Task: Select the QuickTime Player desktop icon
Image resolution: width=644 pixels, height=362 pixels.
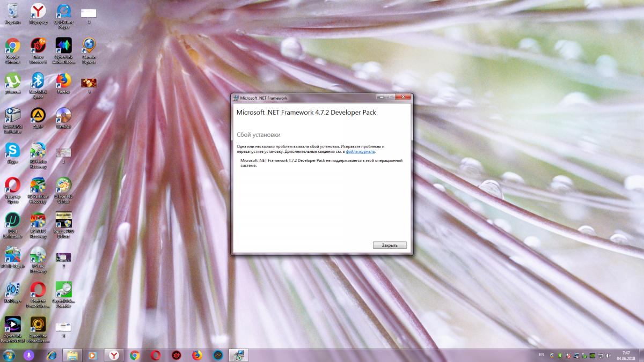Action: coord(63,12)
